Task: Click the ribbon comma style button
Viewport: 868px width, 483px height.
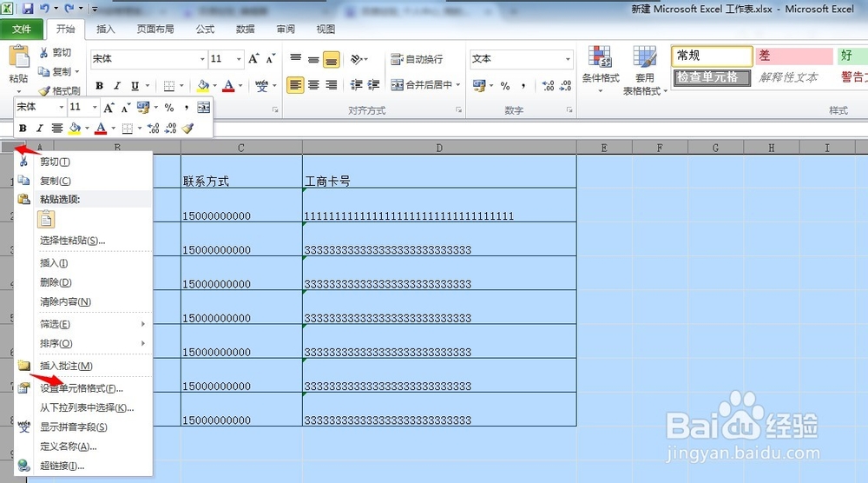Action: [x=523, y=85]
